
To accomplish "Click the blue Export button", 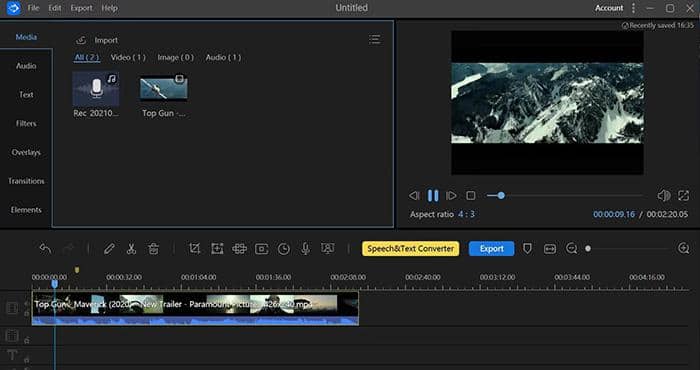I will click(492, 249).
